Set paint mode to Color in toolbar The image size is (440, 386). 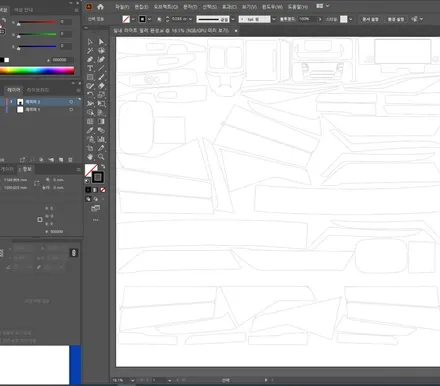(x=88, y=190)
